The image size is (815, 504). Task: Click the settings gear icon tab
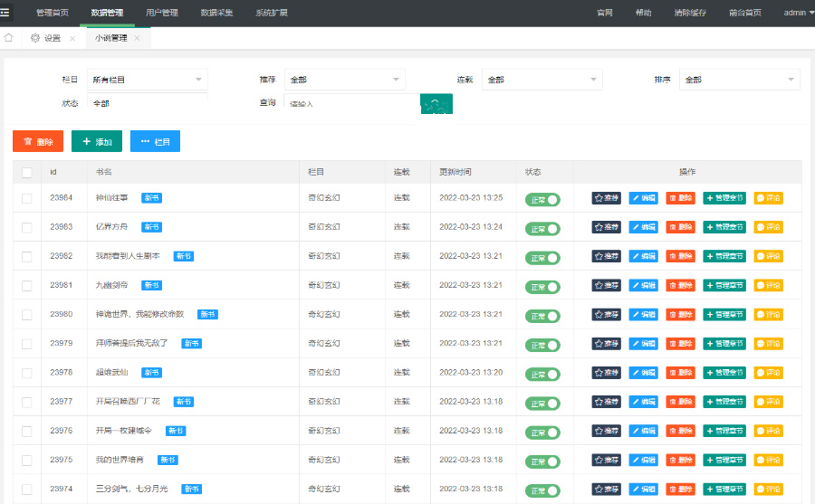(x=34, y=38)
